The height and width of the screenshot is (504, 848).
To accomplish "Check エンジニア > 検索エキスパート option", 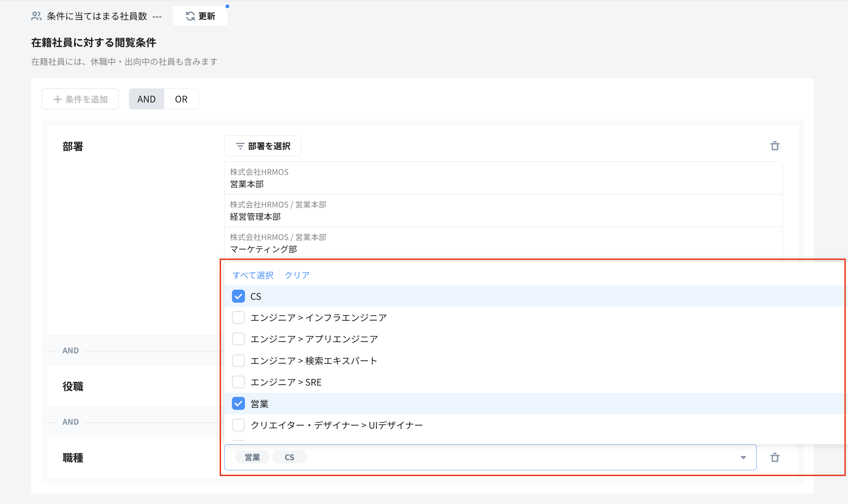I will pos(238,361).
